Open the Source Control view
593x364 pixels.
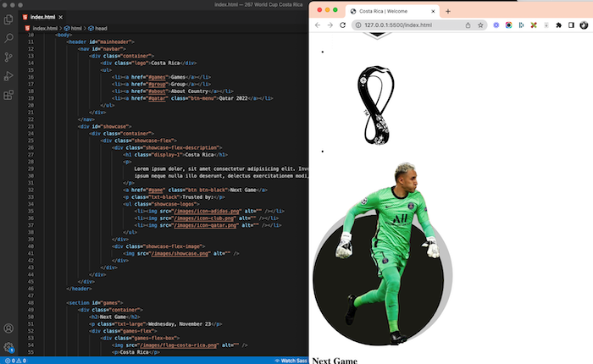pos(8,57)
